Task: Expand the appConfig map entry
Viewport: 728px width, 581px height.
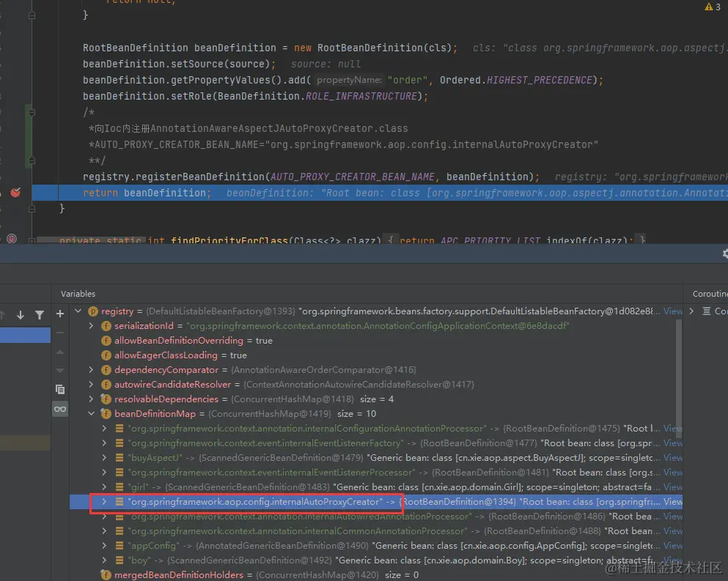Action: 104,546
